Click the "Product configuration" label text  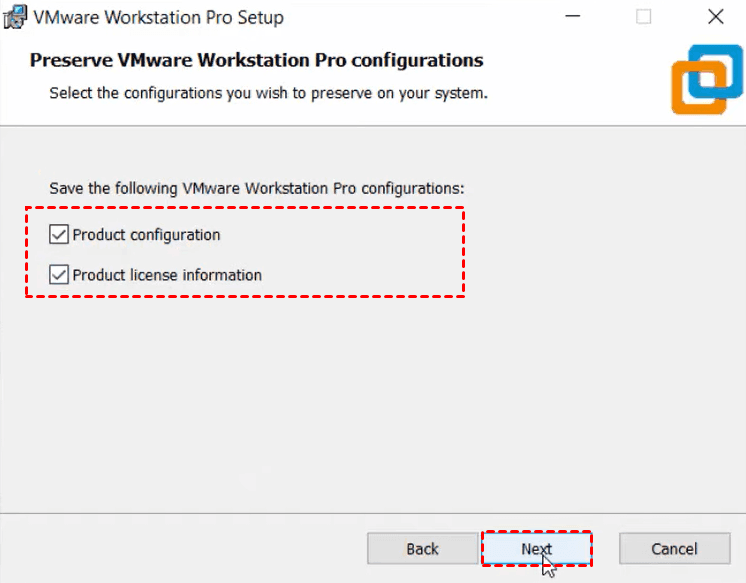pos(146,235)
